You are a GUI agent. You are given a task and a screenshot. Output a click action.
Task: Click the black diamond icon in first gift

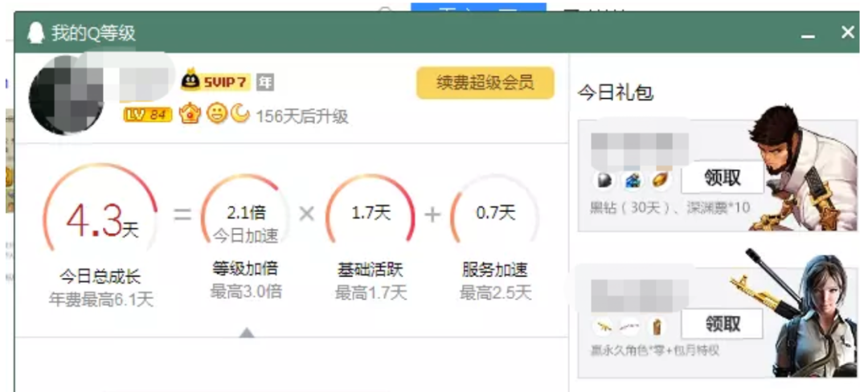pos(604,180)
